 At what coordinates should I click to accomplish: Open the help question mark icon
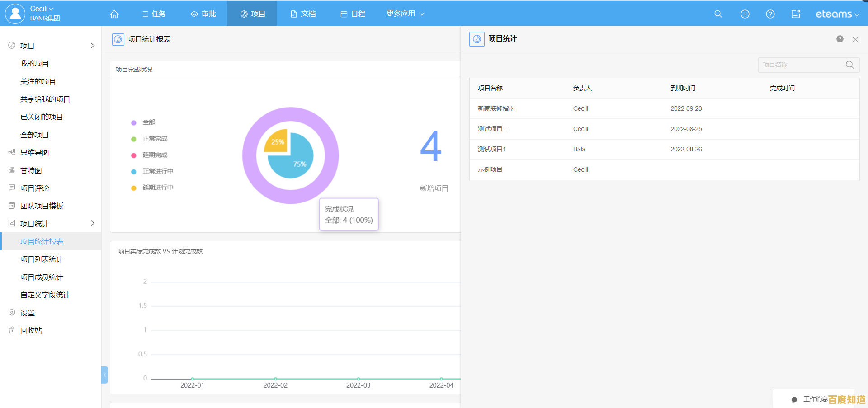coord(770,14)
